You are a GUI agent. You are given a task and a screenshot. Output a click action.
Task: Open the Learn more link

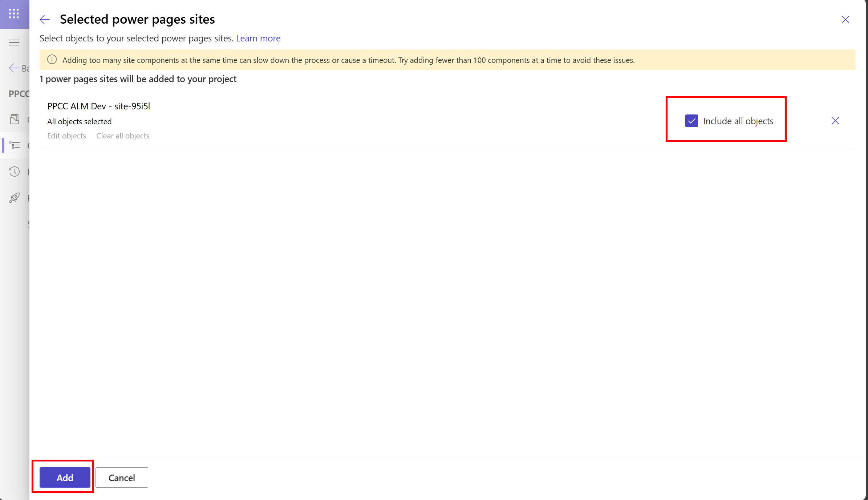[x=258, y=38]
